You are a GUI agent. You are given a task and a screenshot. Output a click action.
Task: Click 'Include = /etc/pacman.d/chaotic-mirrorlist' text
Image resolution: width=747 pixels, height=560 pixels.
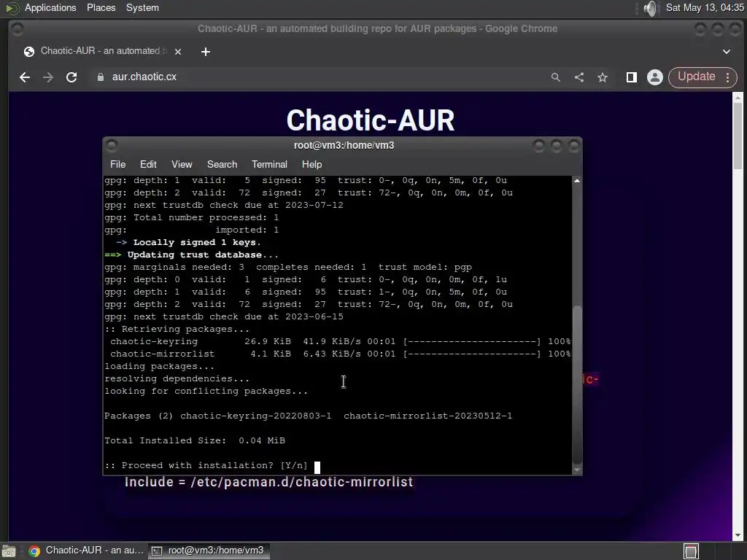(268, 482)
